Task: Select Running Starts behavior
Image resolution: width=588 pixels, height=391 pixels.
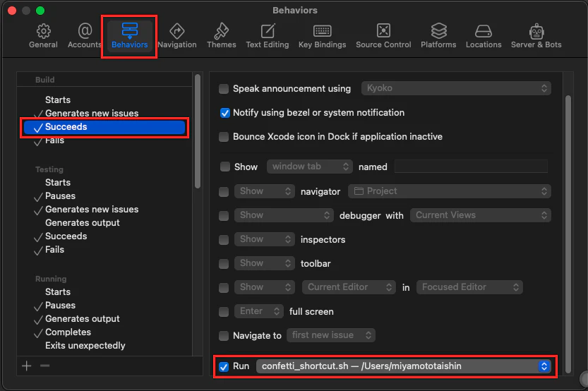Action: [x=58, y=292]
